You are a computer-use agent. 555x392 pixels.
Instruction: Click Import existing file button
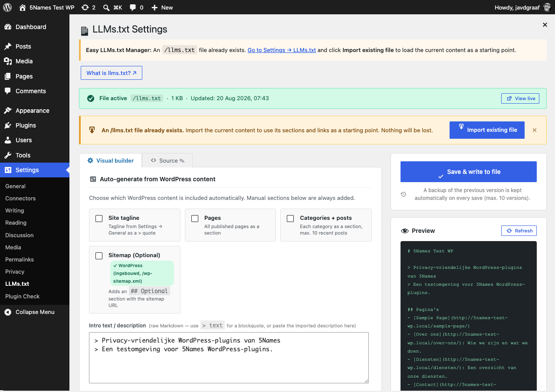click(x=487, y=130)
